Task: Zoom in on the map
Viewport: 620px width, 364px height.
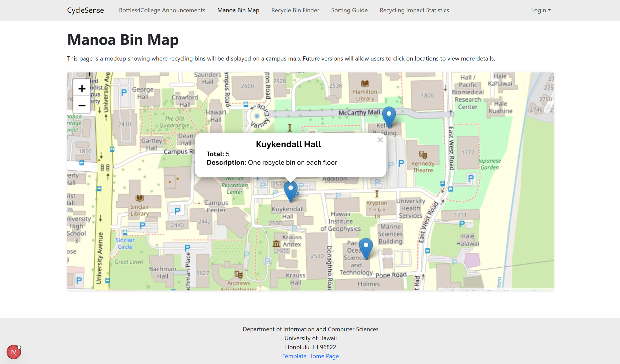Action: (x=82, y=89)
